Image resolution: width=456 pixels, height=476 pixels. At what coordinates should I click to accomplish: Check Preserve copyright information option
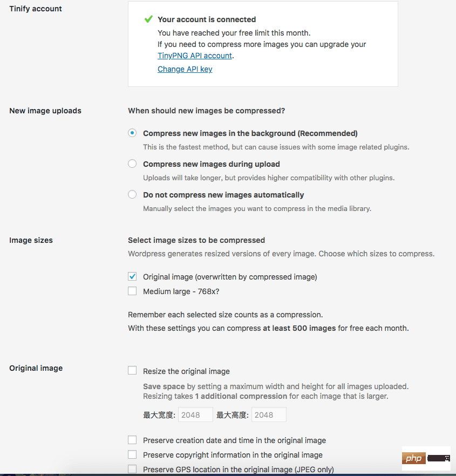point(132,454)
